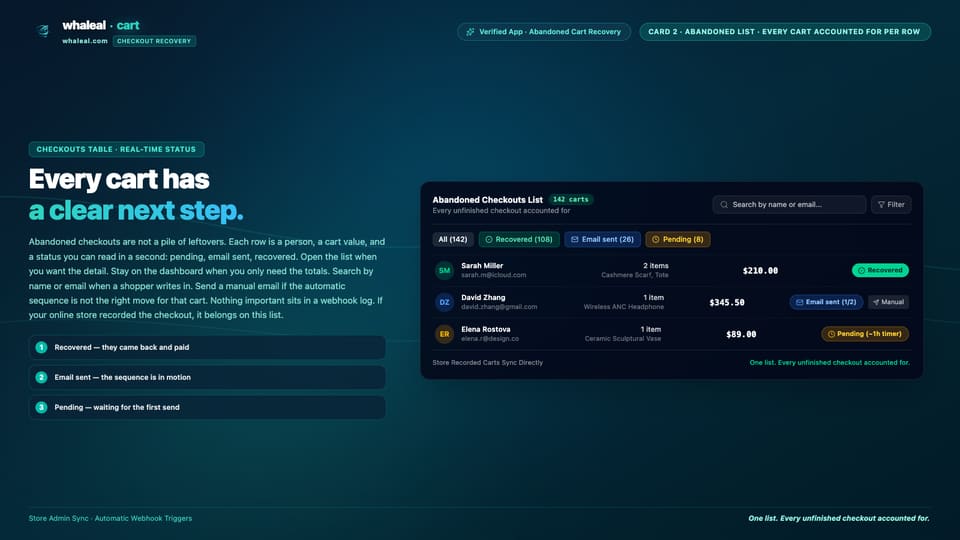Click the name Elena Rostova

click(x=486, y=329)
